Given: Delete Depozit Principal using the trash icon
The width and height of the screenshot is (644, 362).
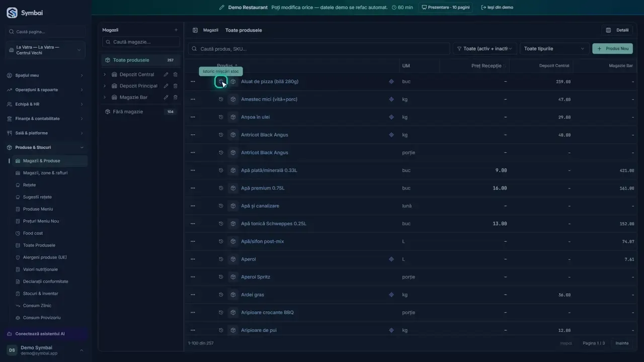Looking at the screenshot, I should click(176, 86).
